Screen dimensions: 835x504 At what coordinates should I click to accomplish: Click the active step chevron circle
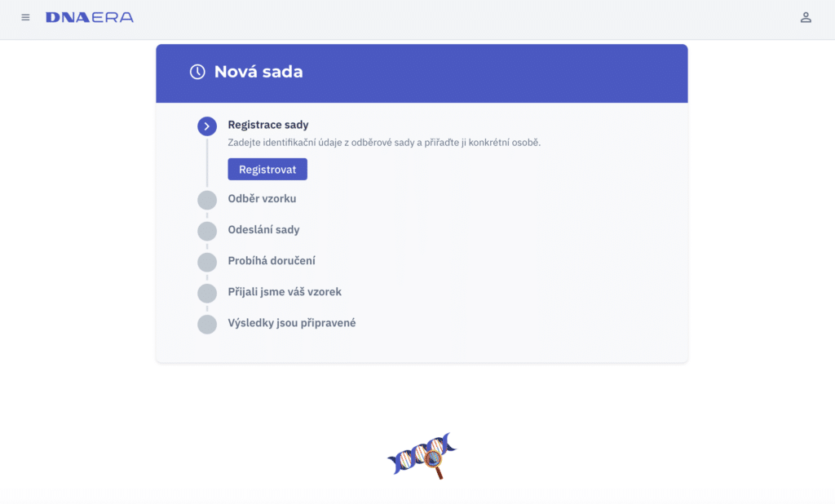(207, 126)
